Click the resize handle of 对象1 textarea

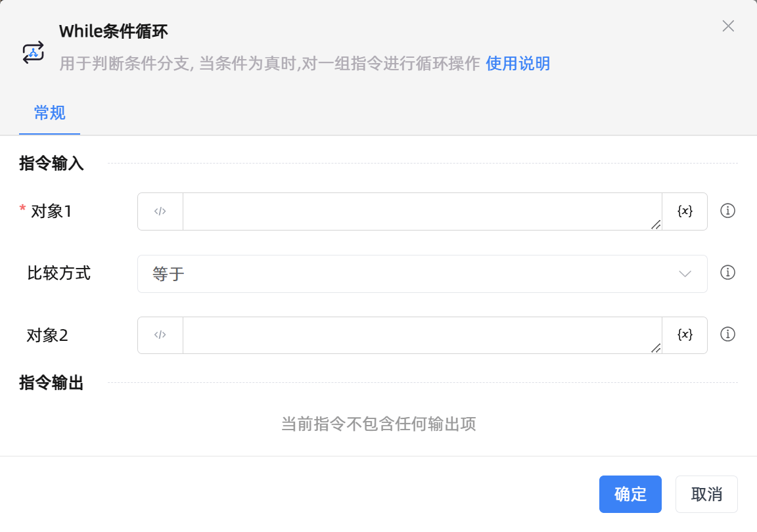click(x=656, y=225)
